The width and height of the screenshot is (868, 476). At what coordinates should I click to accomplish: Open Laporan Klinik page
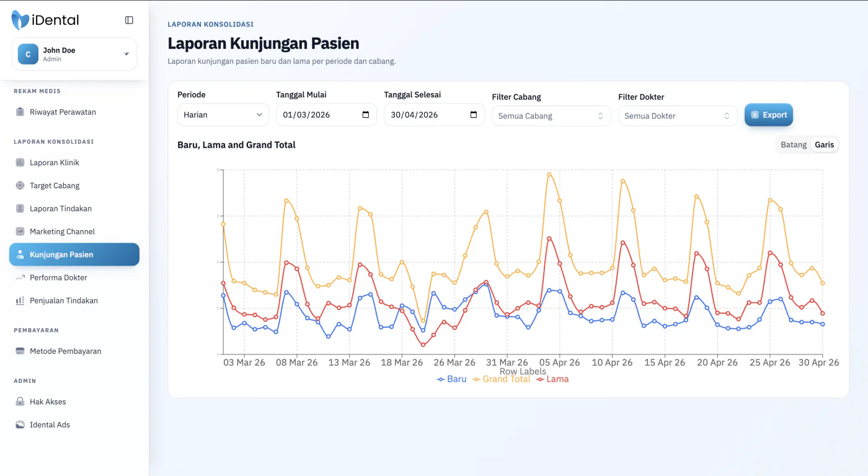[74, 163]
